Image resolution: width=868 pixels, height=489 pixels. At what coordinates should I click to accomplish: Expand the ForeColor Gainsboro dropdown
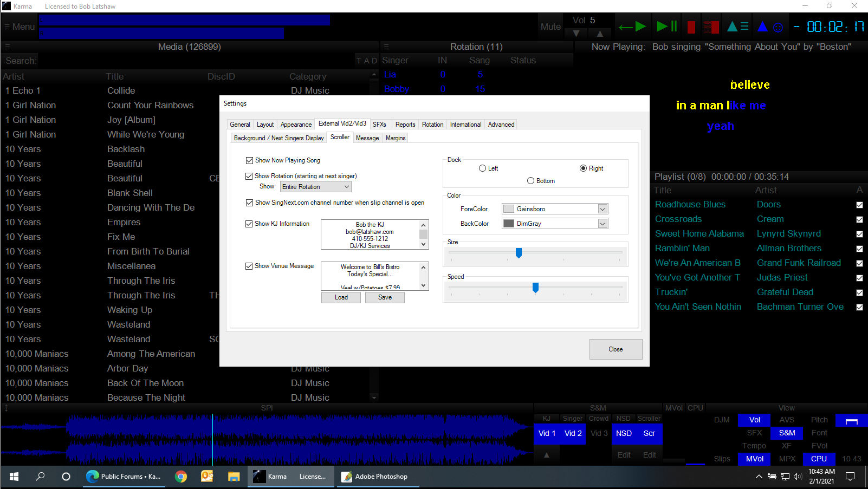(x=602, y=209)
